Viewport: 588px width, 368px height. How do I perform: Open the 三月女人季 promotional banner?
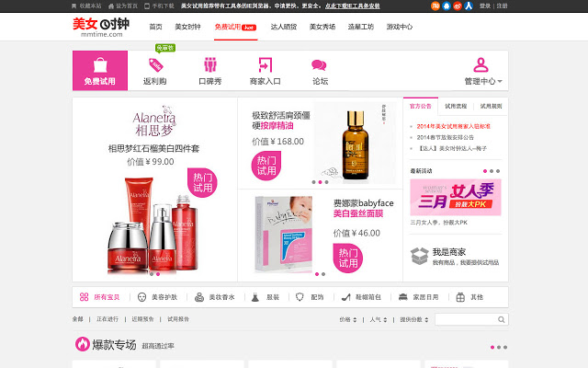[x=456, y=198]
